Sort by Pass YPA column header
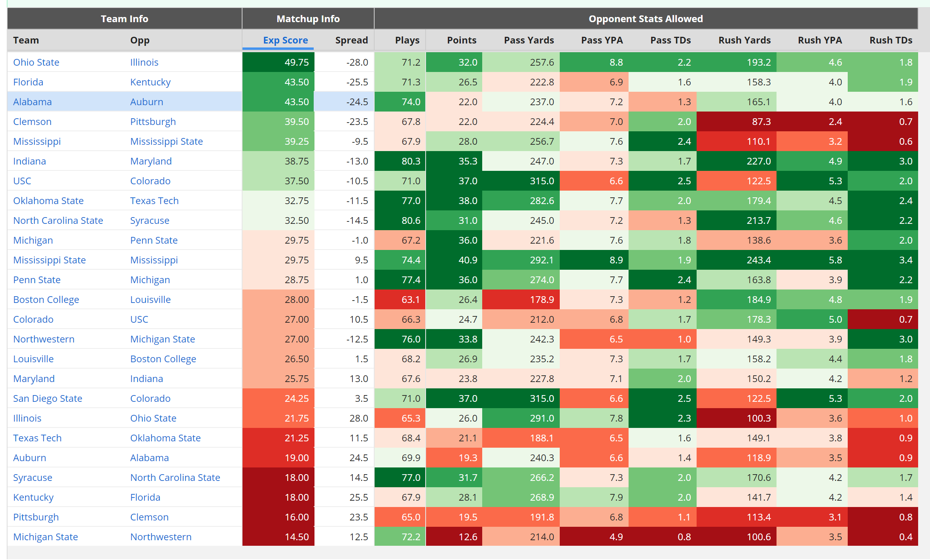Image resolution: width=930 pixels, height=560 pixels. (602, 40)
